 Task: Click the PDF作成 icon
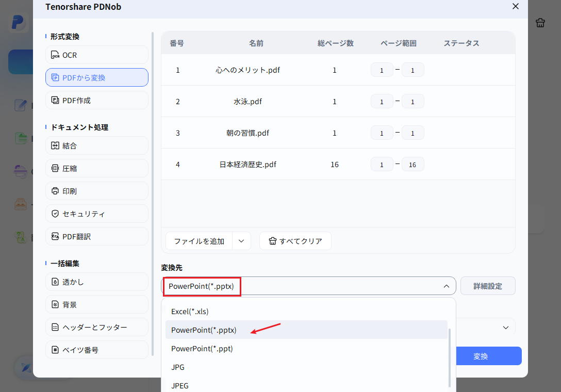pos(55,100)
